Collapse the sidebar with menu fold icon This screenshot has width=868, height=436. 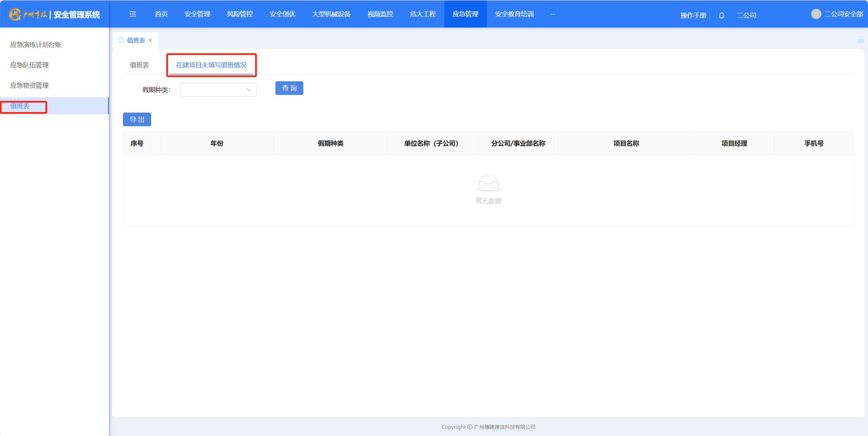pyautogui.click(x=133, y=14)
